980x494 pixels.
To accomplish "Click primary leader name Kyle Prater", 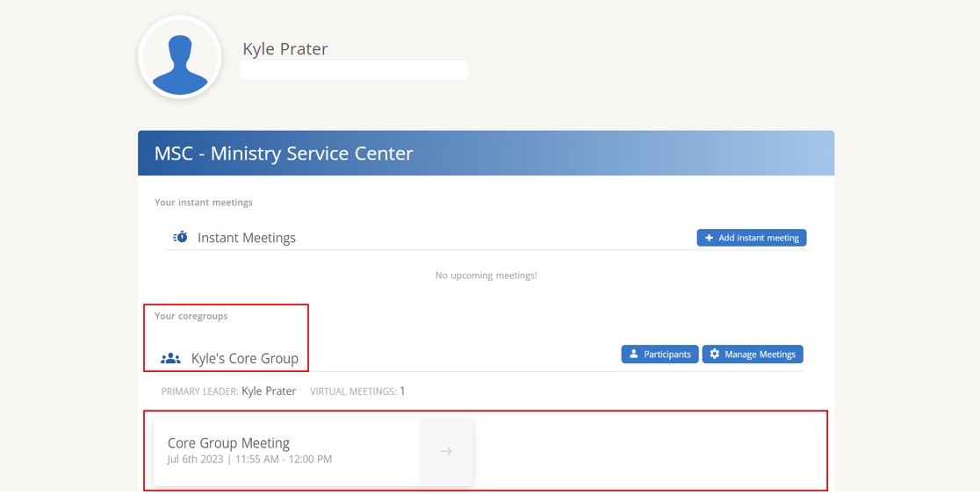I will coord(269,391).
